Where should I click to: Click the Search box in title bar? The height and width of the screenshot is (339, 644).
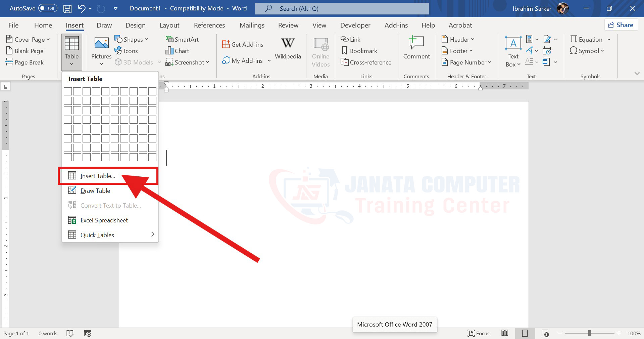coord(342,9)
